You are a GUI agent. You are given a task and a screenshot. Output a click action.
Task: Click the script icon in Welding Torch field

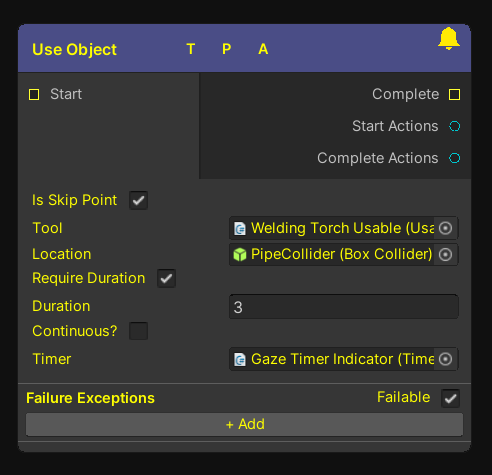(240, 229)
